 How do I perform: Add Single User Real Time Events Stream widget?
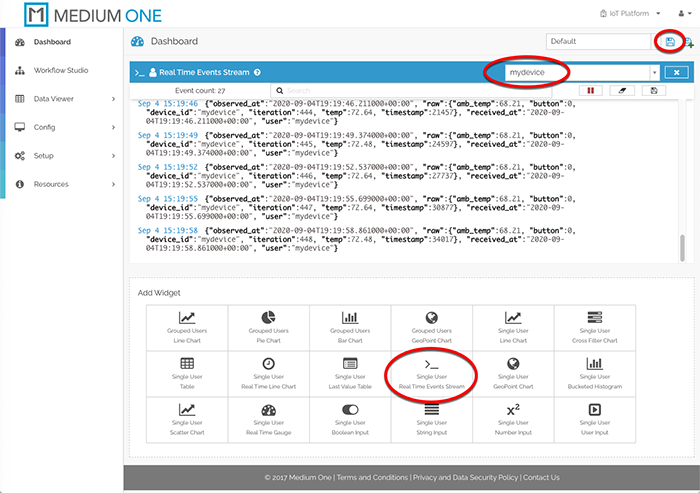pos(430,374)
